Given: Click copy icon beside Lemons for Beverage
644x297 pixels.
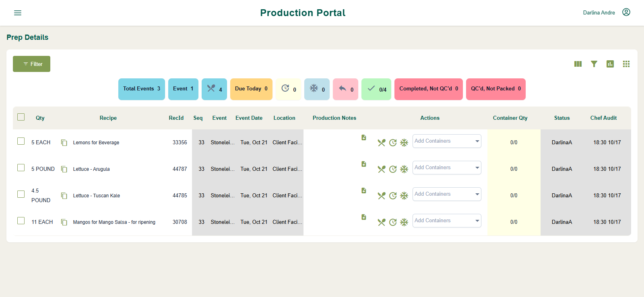Looking at the screenshot, I should (x=64, y=143).
